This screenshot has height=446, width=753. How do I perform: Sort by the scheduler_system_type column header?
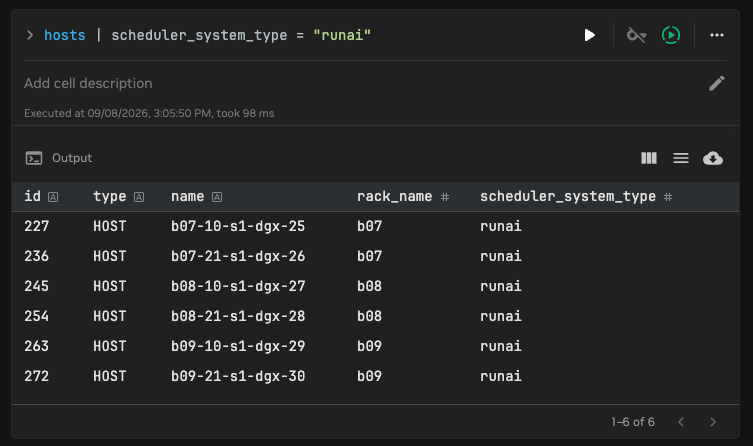point(568,196)
